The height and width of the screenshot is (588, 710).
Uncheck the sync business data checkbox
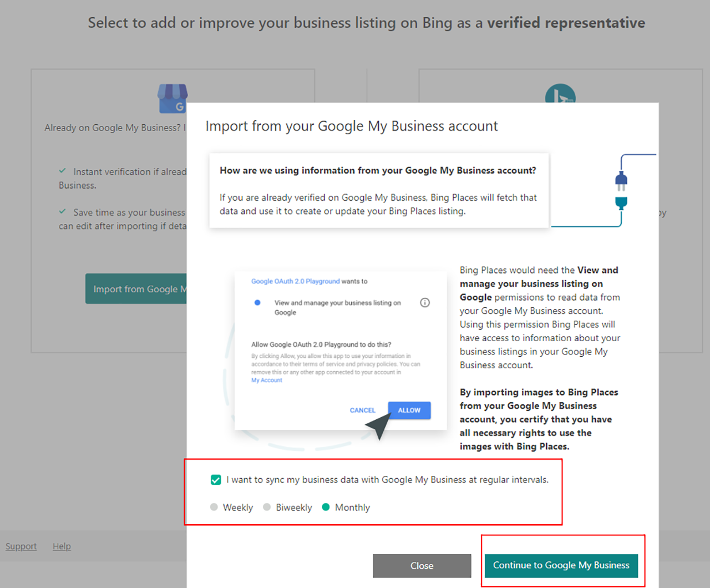pyautogui.click(x=216, y=480)
